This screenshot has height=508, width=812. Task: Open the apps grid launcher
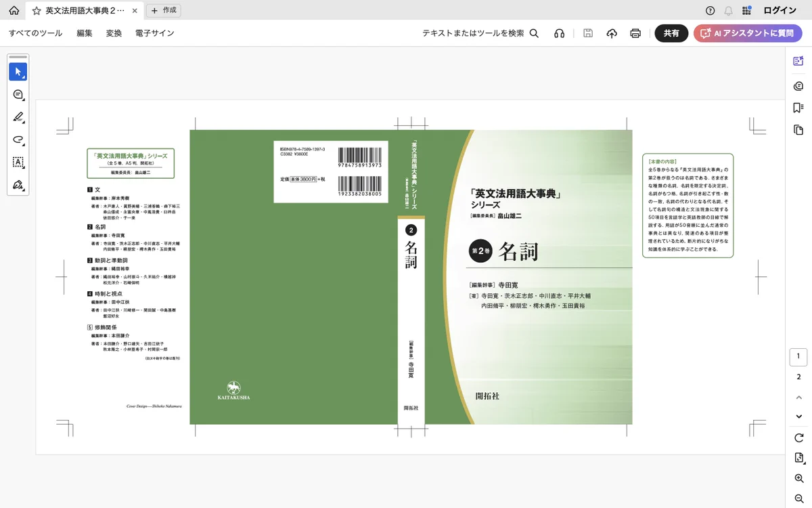click(747, 11)
